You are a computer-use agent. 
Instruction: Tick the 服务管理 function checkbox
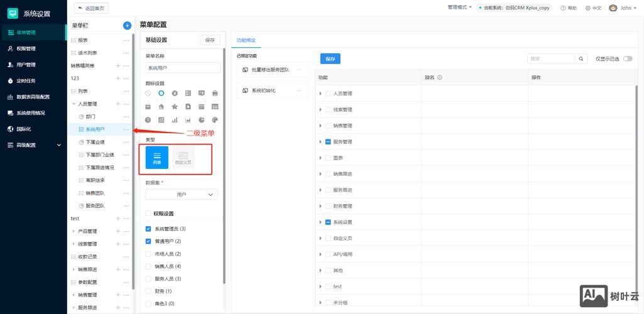(x=328, y=141)
